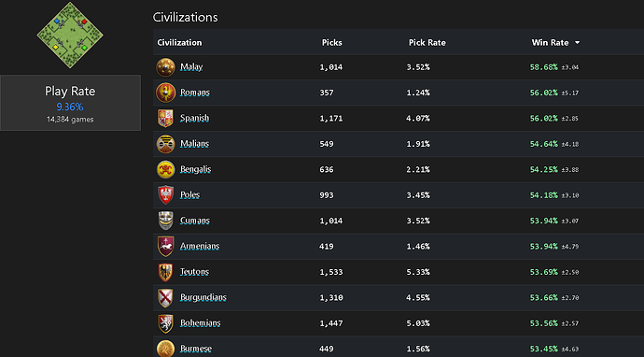Click the Malay civilization shield icon
Viewport: 644px width, 357px height.
pyautogui.click(x=165, y=67)
